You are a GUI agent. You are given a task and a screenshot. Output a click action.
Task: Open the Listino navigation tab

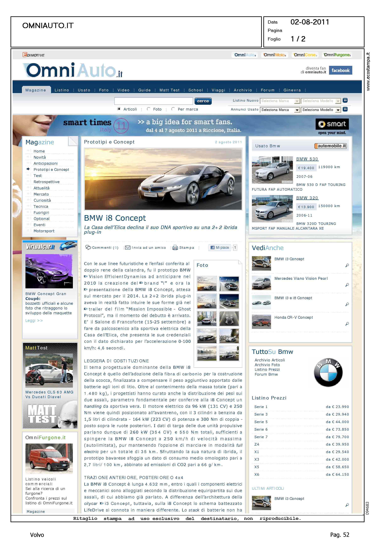pyautogui.click(x=62, y=90)
